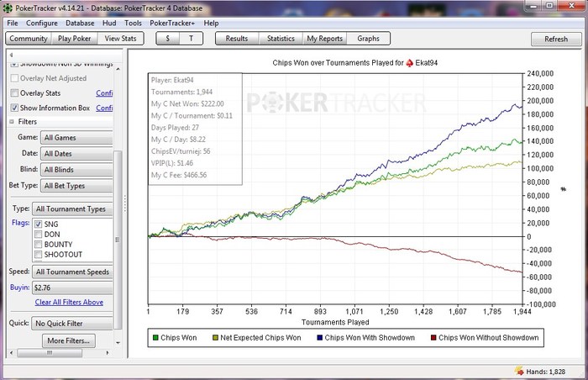Screen dimensions: 588x380
Task: Select the $ cash games button
Action: point(168,39)
